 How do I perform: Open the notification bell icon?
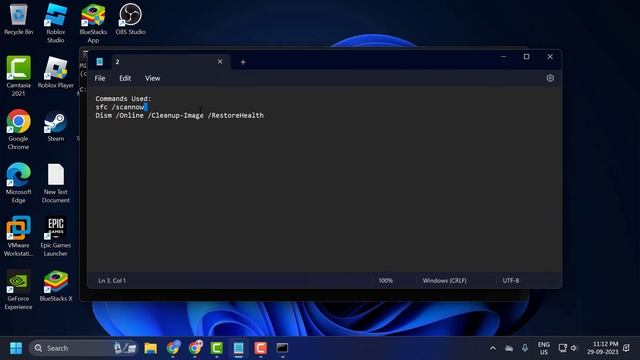(627, 348)
